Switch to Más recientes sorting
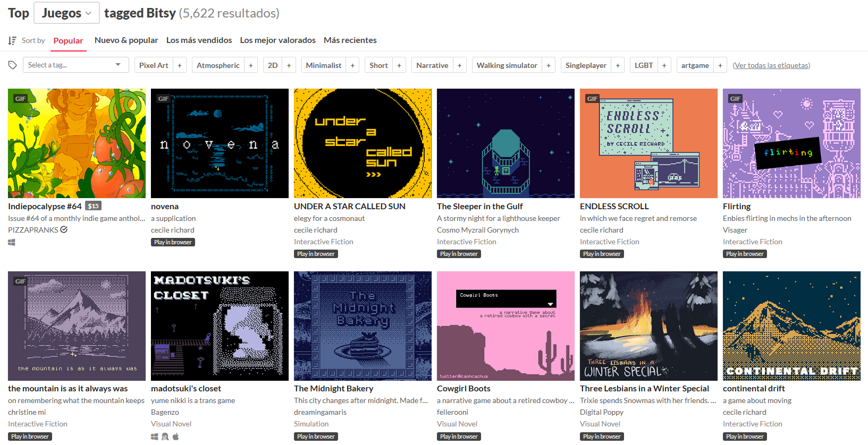The width and height of the screenshot is (868, 445). 350,40
